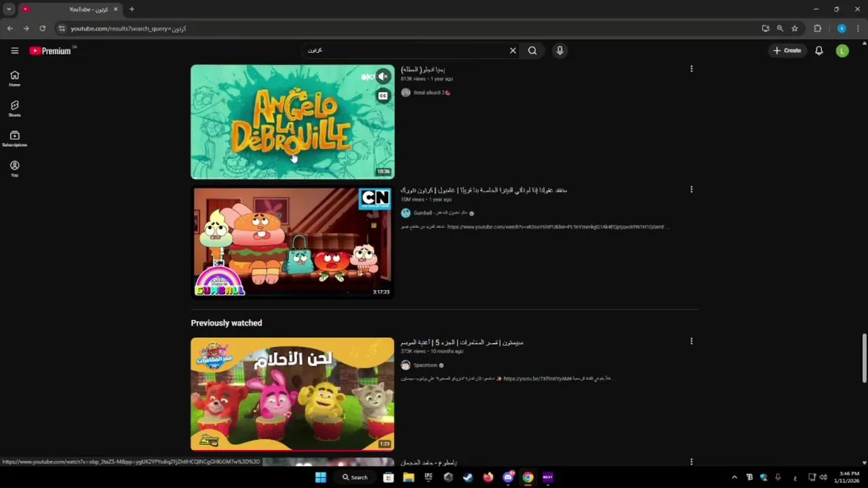Screen dimensions: 868x488
Task: Open Gumball channel name link
Action: click(x=440, y=213)
